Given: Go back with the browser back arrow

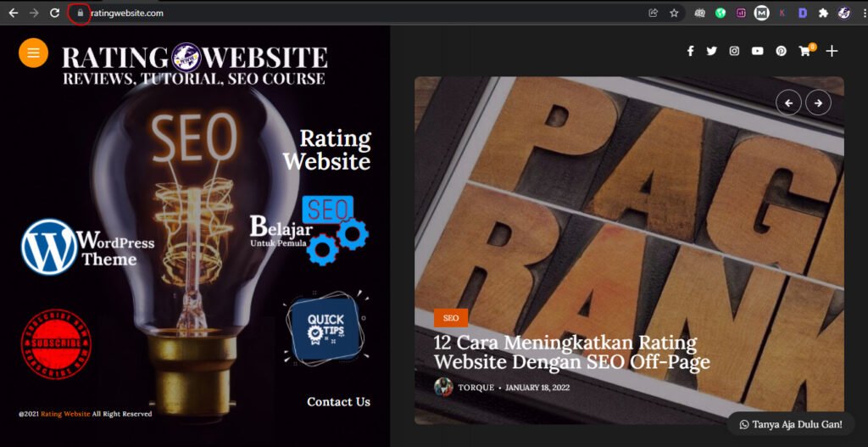Looking at the screenshot, I should pyautogui.click(x=14, y=13).
